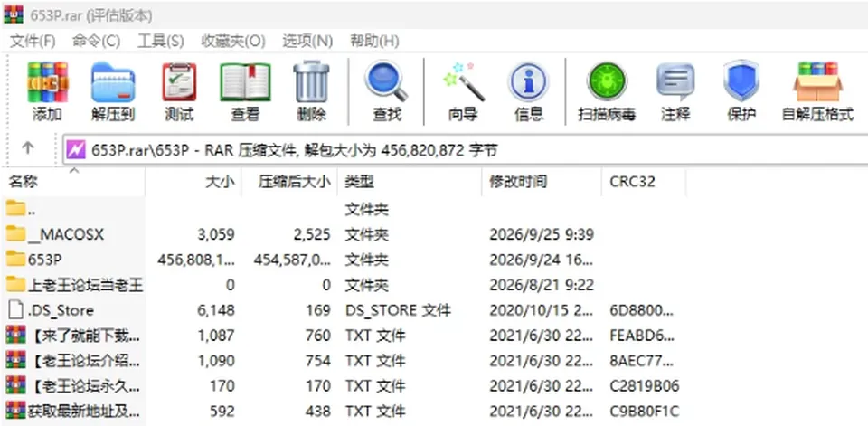Viewport: 868px width, 426px height.
Task: Open the 命令(C) menu
Action: 96,41
